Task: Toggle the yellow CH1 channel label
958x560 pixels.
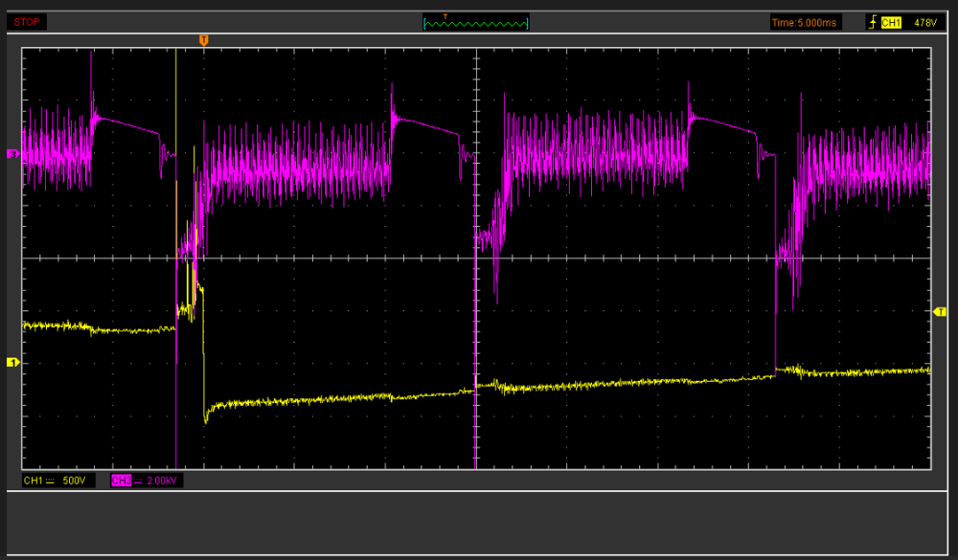Action: [32, 481]
